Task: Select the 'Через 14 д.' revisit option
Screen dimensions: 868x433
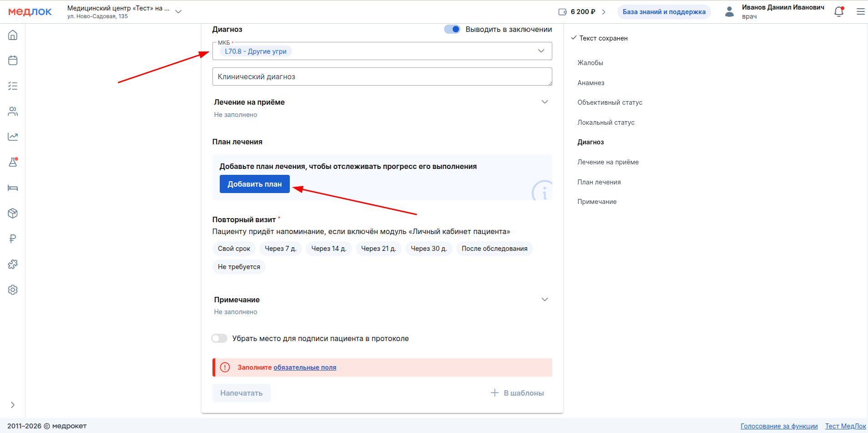Action: point(328,249)
